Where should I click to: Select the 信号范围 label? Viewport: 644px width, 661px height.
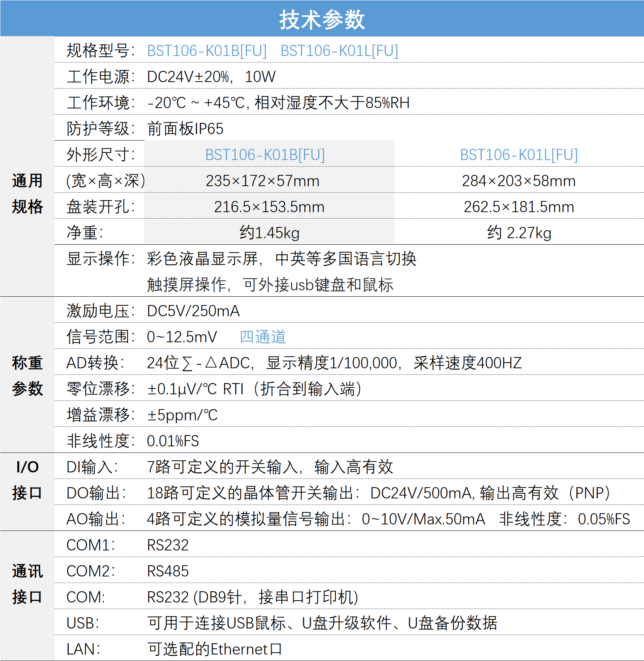(x=100, y=337)
